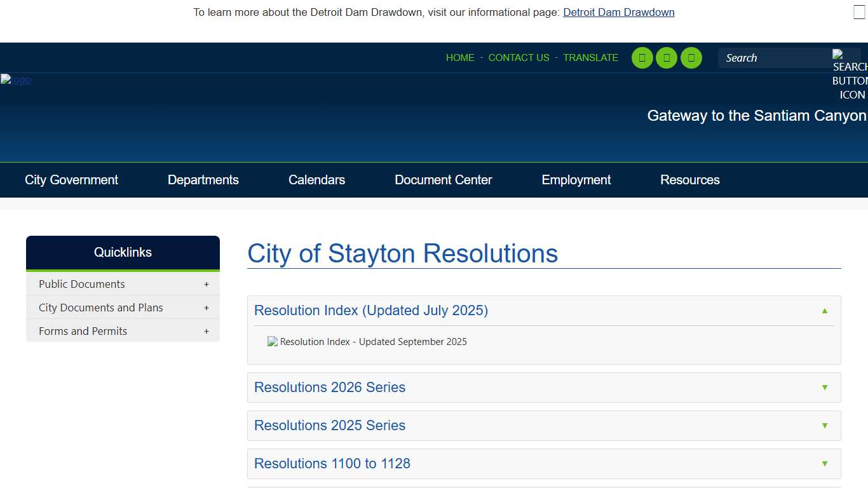
Task: Click the CONTACT US link
Action: (519, 58)
